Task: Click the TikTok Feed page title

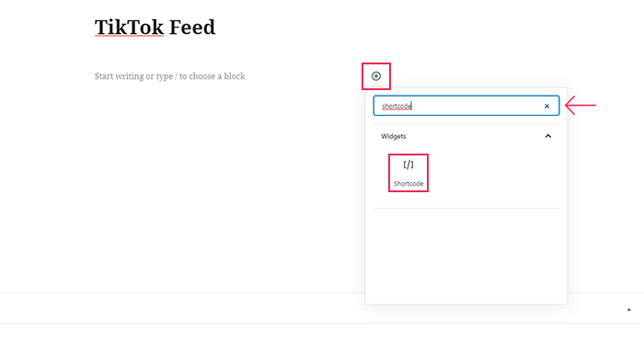Action: point(155,28)
